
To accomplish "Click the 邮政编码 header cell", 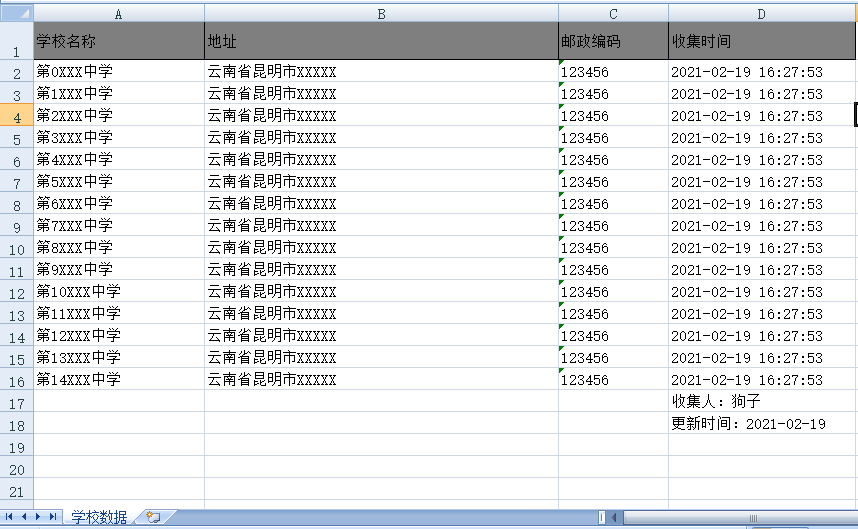I will click(x=613, y=41).
